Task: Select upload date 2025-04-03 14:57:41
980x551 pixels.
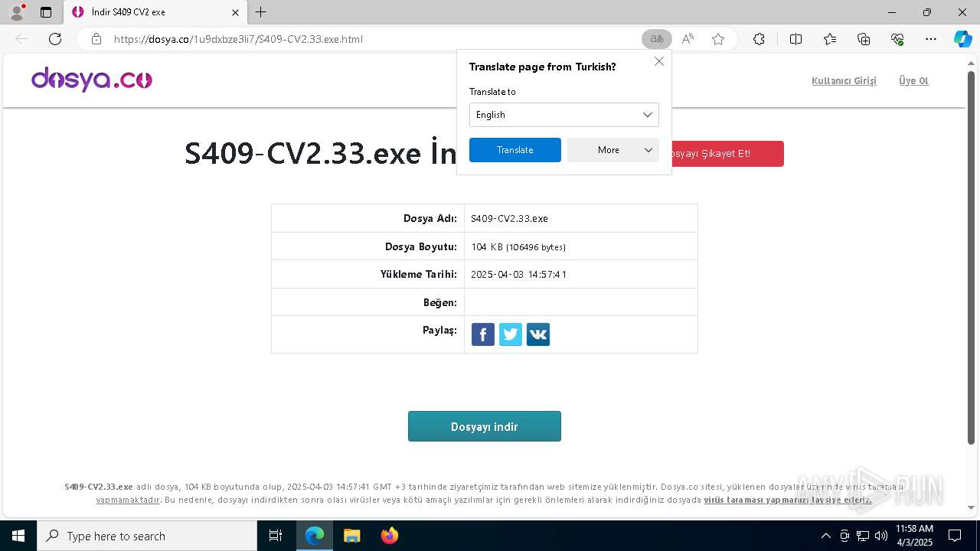Action: tap(519, 274)
